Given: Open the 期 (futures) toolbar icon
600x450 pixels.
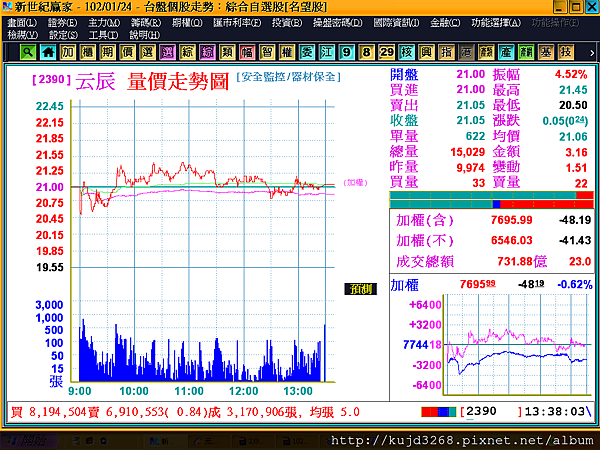Looking at the screenshot, I should click(x=108, y=52).
